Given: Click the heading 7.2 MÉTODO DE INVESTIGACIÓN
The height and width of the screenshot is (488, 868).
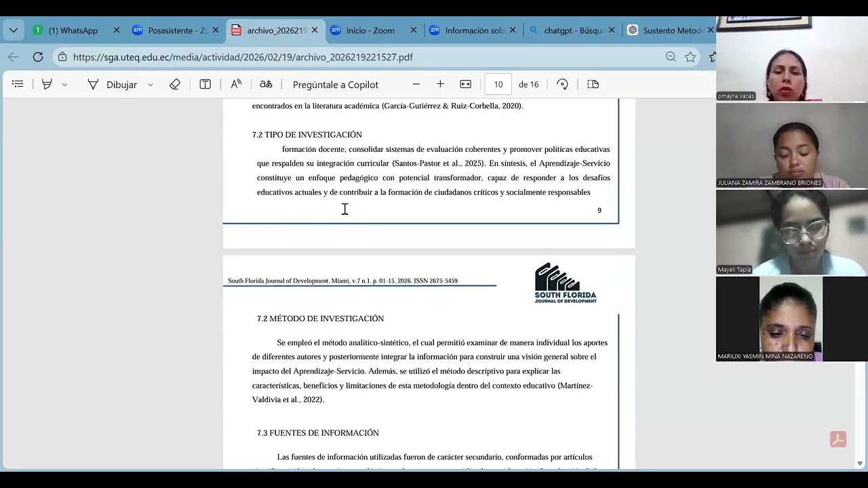Looking at the screenshot, I should tap(320, 319).
